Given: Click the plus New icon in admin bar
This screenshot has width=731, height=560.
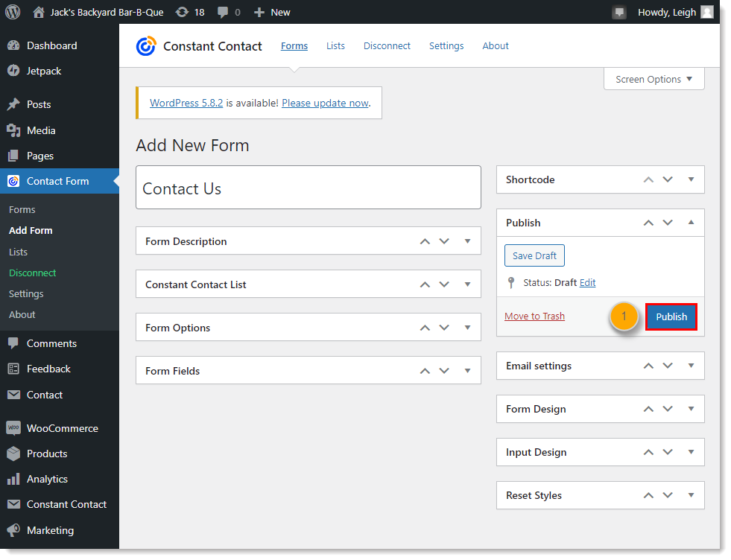Looking at the screenshot, I should coord(259,13).
